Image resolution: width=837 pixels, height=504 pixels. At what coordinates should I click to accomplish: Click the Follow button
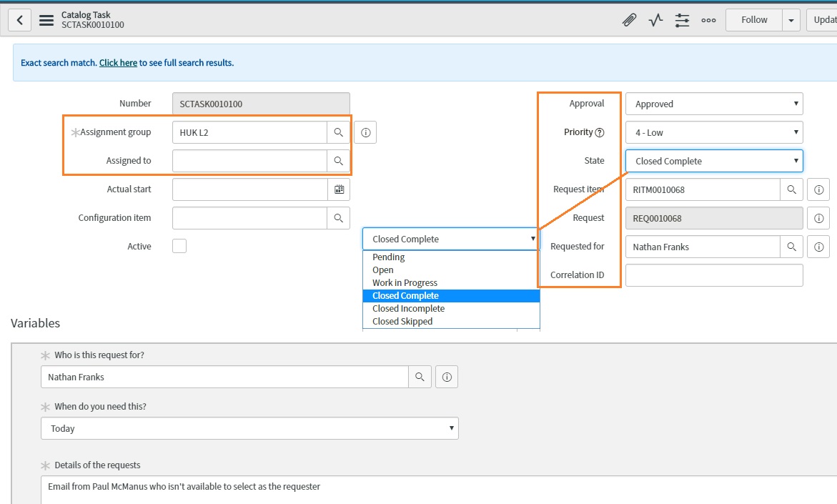753,20
